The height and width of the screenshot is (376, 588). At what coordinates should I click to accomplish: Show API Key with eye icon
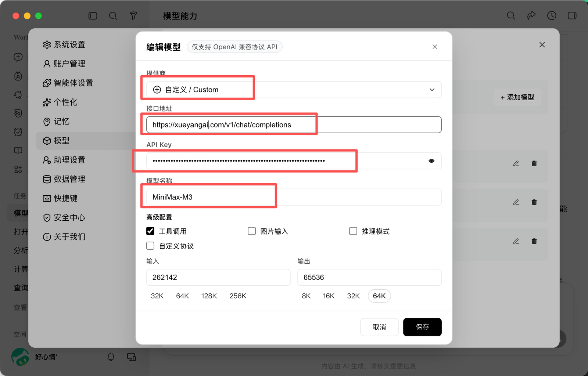coord(431,161)
